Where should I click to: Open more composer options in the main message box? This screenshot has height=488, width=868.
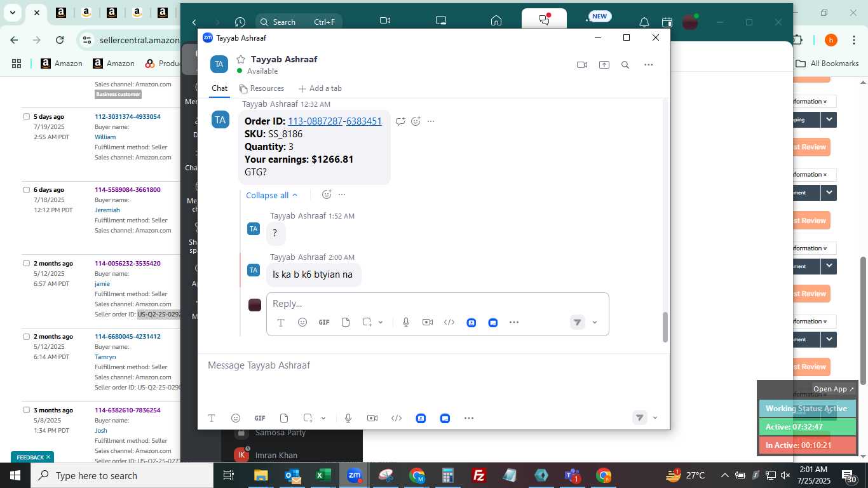pyautogui.click(x=469, y=418)
